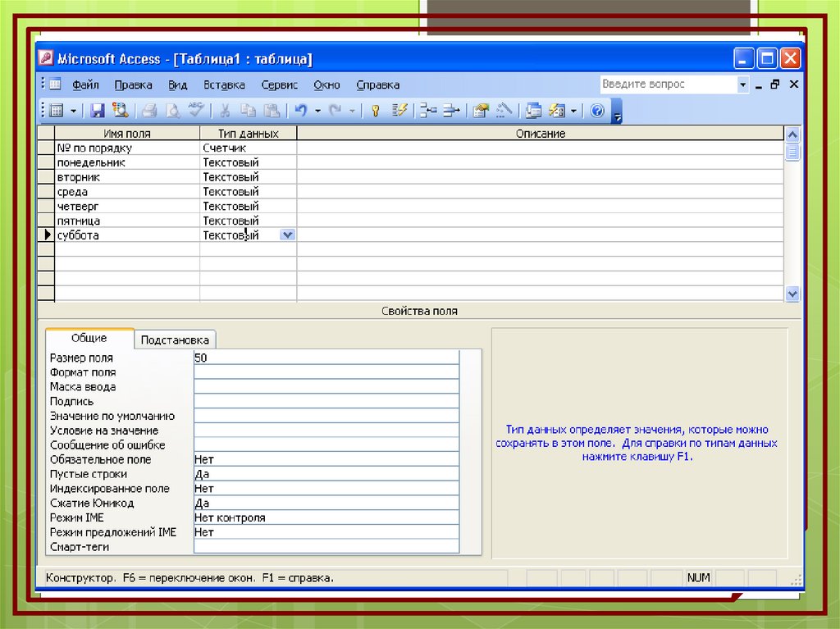Click the Indexes lightning icon
The image size is (840, 629).
399,110
